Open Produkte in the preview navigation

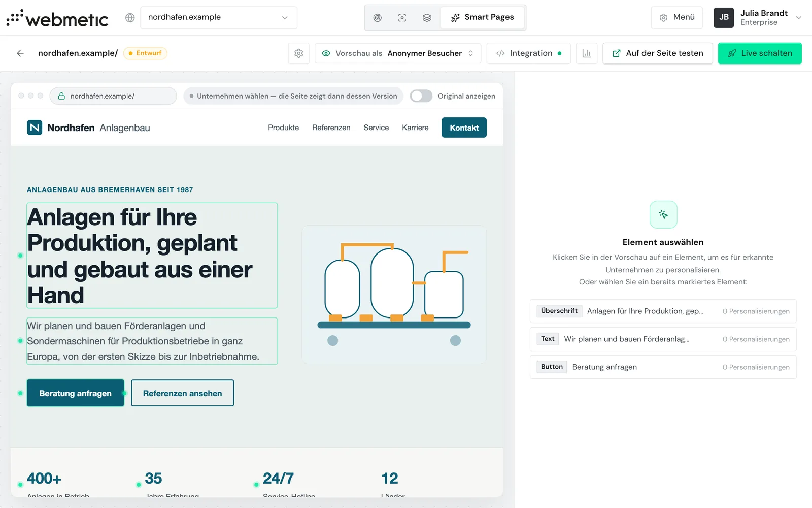[x=283, y=128]
